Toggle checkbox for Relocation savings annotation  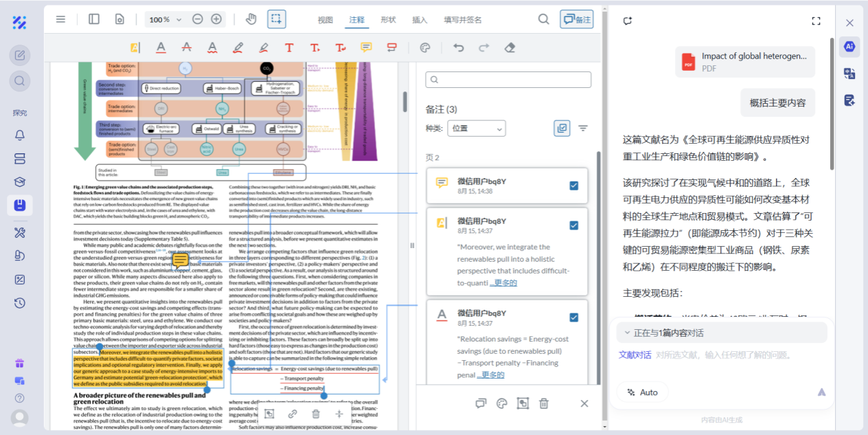pos(574,317)
